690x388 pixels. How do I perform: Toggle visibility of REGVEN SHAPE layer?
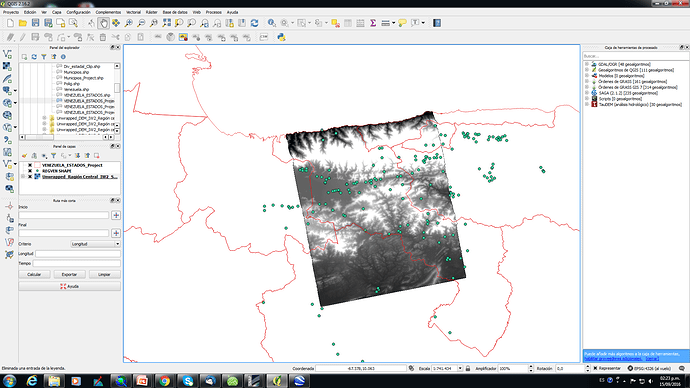coord(30,171)
